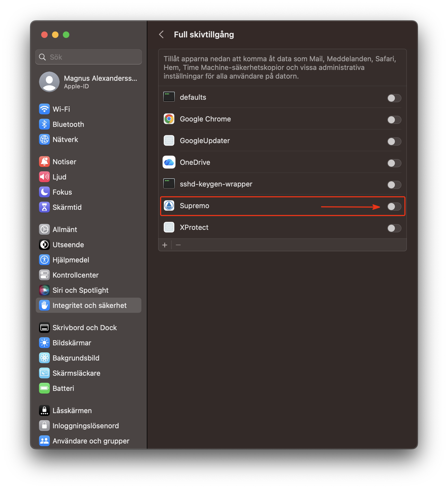The height and width of the screenshot is (489, 448).
Task: Click the Kontrollcenter icon
Action: click(44, 275)
